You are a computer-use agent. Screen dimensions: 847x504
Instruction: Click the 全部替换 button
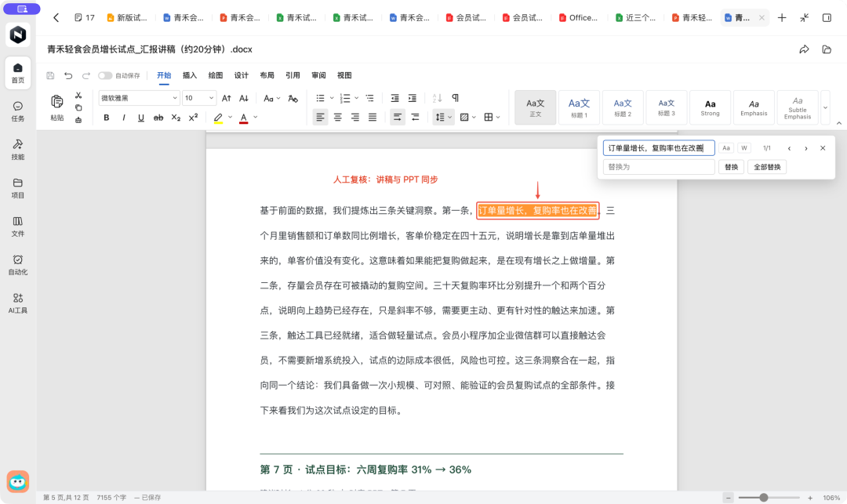coord(767,167)
